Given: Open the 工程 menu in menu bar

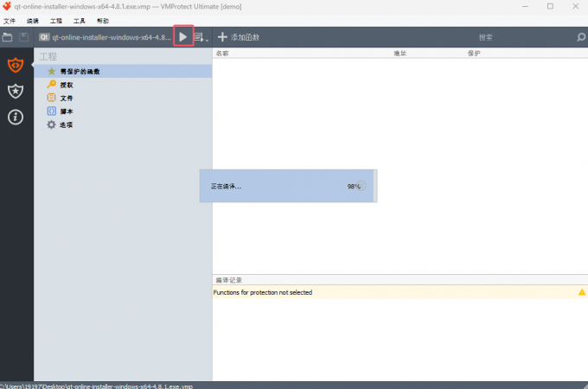Looking at the screenshot, I should 56,19.
